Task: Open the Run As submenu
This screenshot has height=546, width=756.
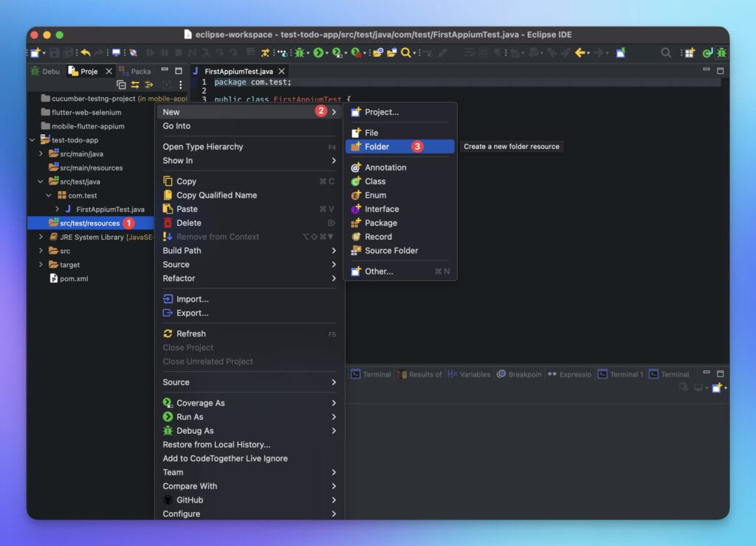Action: 249,417
